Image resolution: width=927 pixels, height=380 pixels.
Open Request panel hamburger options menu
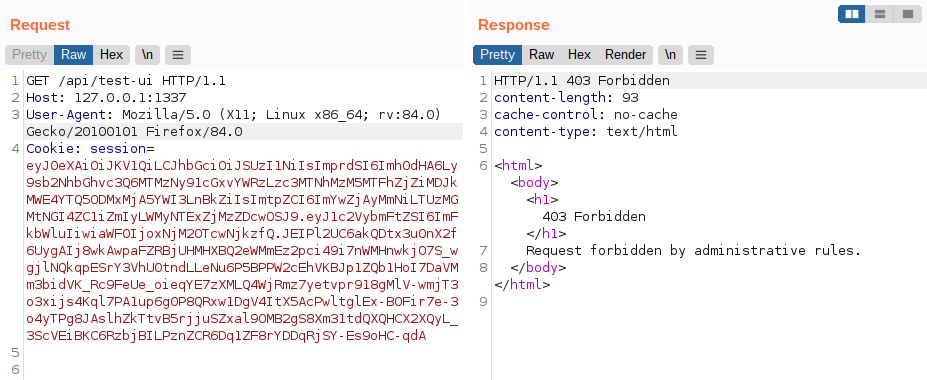point(178,55)
